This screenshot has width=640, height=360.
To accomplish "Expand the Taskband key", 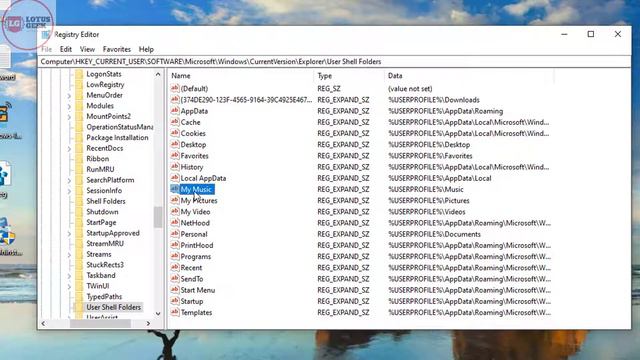I will click(69, 276).
